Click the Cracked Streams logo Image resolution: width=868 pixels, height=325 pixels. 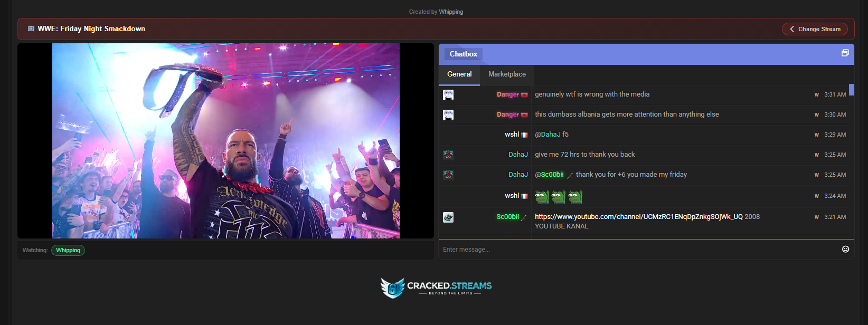coord(436,288)
